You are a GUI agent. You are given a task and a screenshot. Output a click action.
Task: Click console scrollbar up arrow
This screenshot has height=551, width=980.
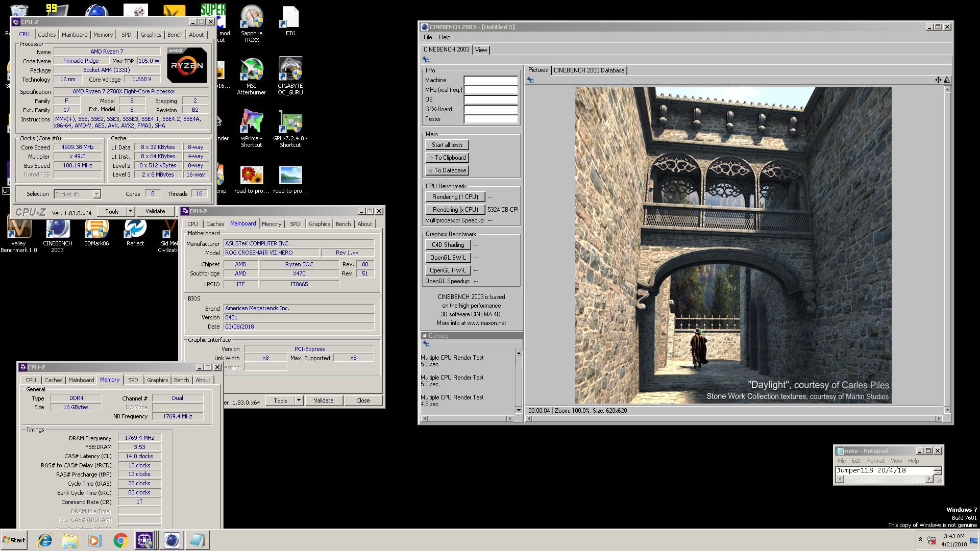tap(519, 353)
